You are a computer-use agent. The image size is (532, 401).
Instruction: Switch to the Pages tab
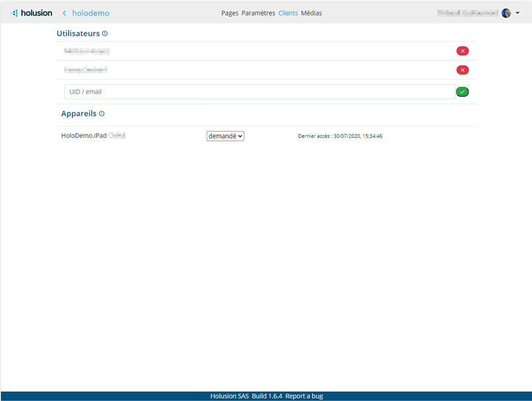(x=229, y=13)
